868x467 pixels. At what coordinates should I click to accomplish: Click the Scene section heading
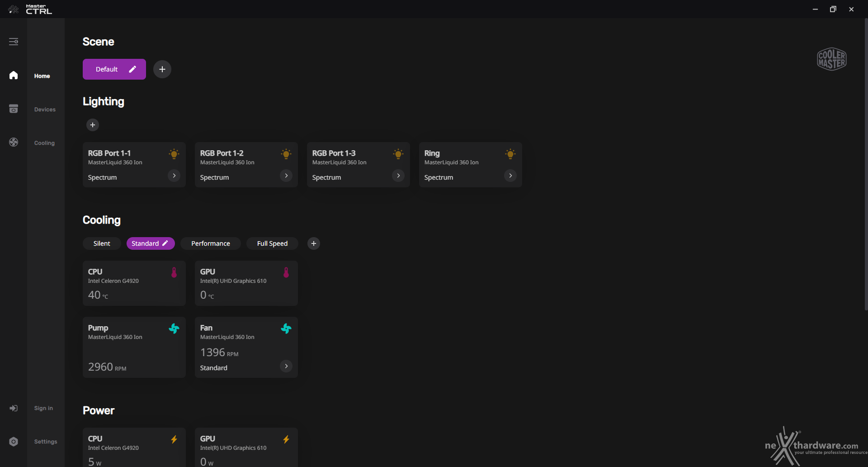(98, 42)
